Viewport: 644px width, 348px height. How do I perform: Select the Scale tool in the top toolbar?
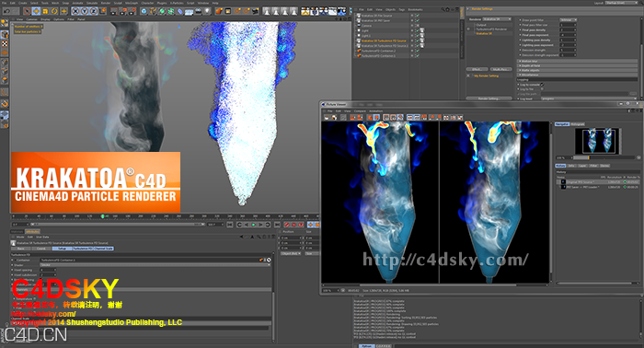coord(45,11)
